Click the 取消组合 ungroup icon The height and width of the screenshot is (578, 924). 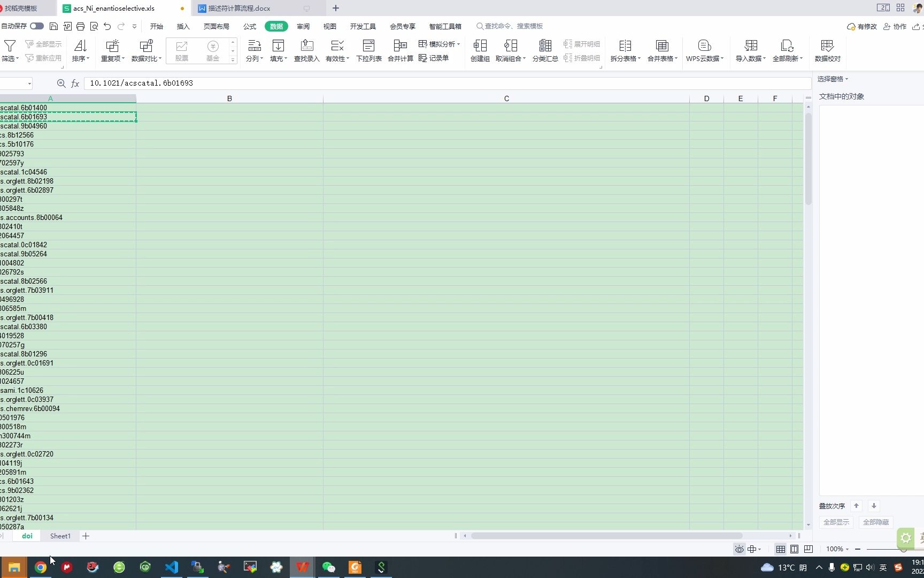pyautogui.click(x=511, y=46)
